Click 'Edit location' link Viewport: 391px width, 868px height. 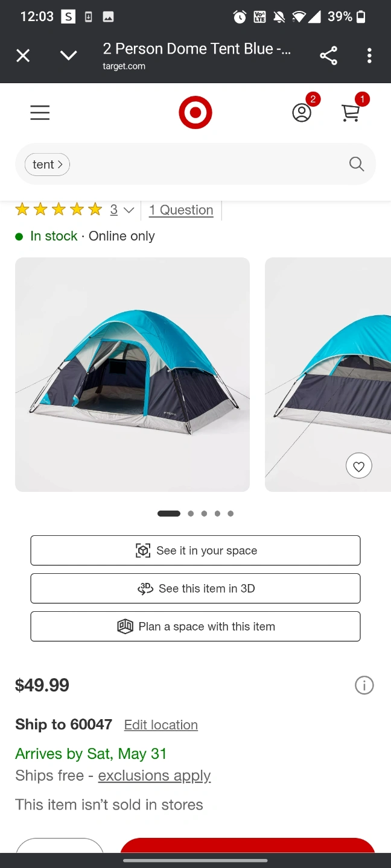pyautogui.click(x=161, y=725)
